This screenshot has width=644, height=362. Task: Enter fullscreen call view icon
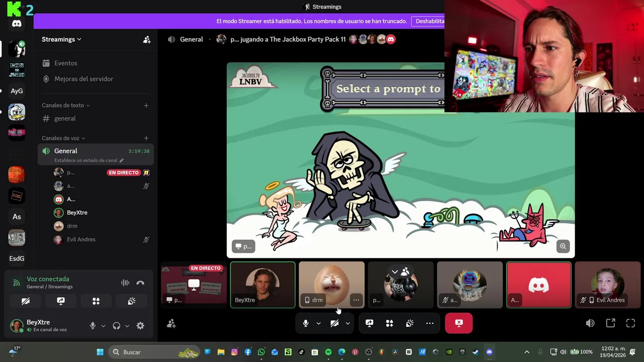(630, 323)
